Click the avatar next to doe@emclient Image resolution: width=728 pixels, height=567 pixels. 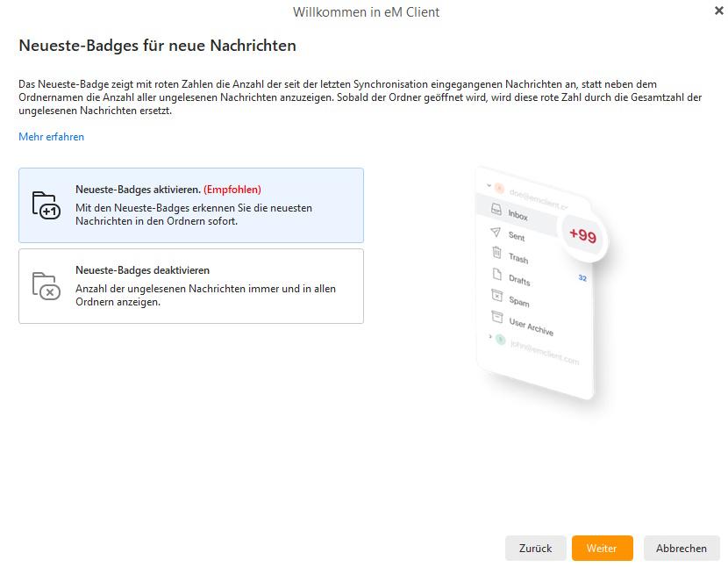click(x=499, y=185)
